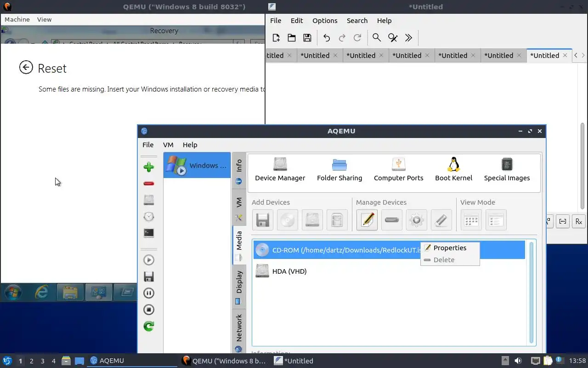588x368 pixels.
Task: Open Machine menu in QEMU window
Action: pyautogui.click(x=17, y=19)
